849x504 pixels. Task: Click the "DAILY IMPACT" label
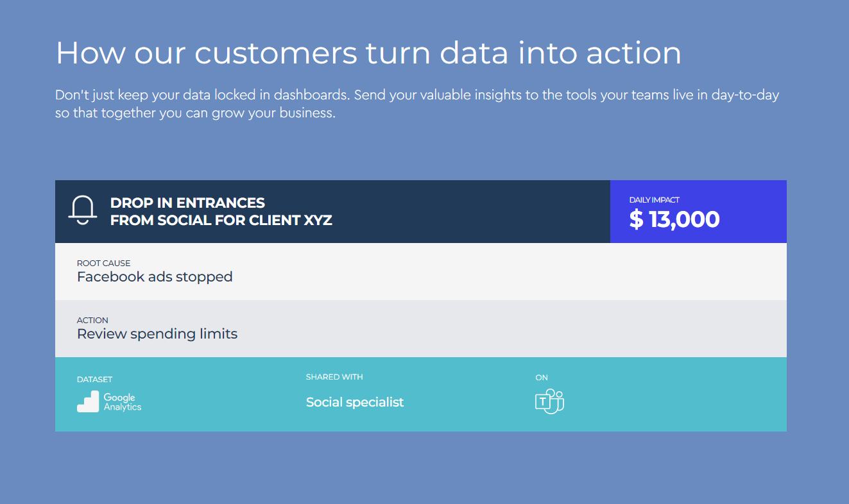pyautogui.click(x=655, y=200)
